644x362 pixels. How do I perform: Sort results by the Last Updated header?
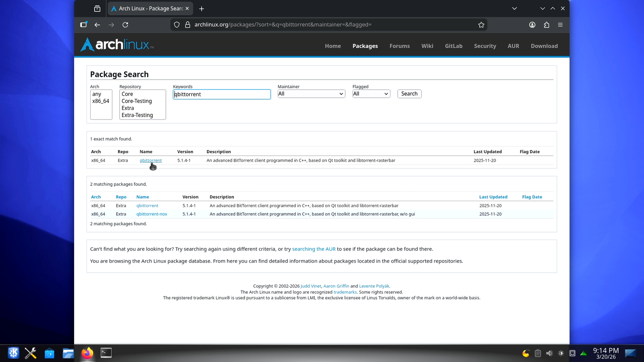tap(493, 197)
